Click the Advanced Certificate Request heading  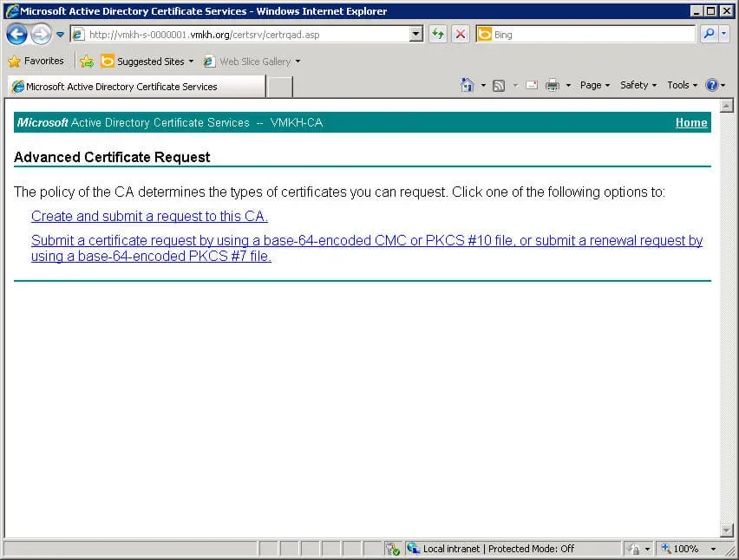(112, 157)
